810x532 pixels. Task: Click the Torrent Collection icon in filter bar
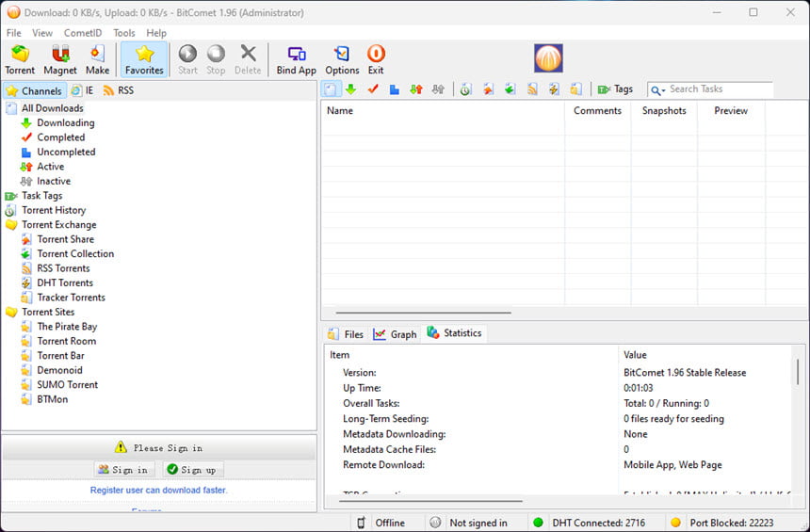pyautogui.click(x=510, y=89)
